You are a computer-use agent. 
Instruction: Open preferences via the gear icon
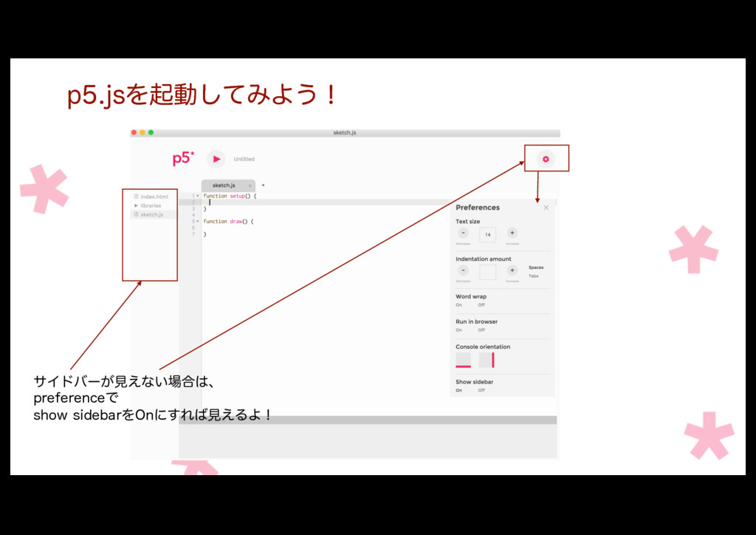(x=546, y=159)
